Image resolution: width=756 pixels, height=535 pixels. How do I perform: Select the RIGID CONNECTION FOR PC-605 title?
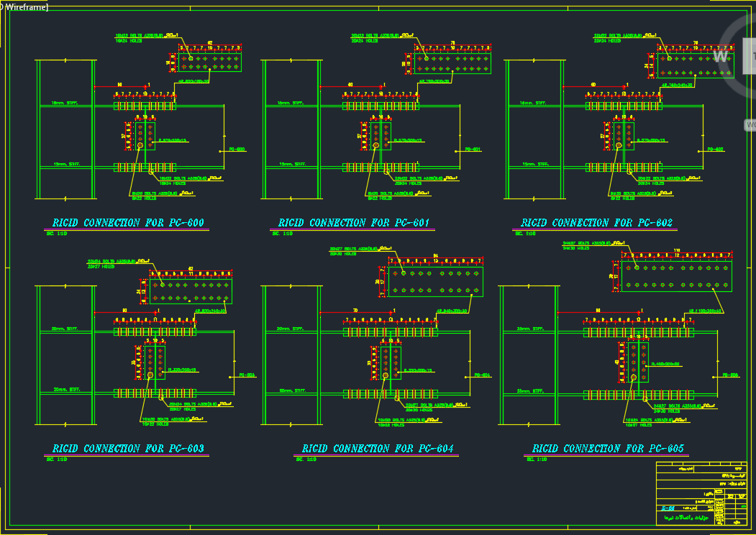click(x=608, y=449)
